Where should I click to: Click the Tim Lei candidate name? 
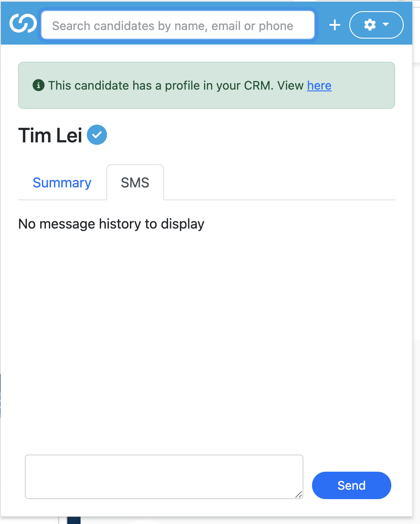[50, 136]
